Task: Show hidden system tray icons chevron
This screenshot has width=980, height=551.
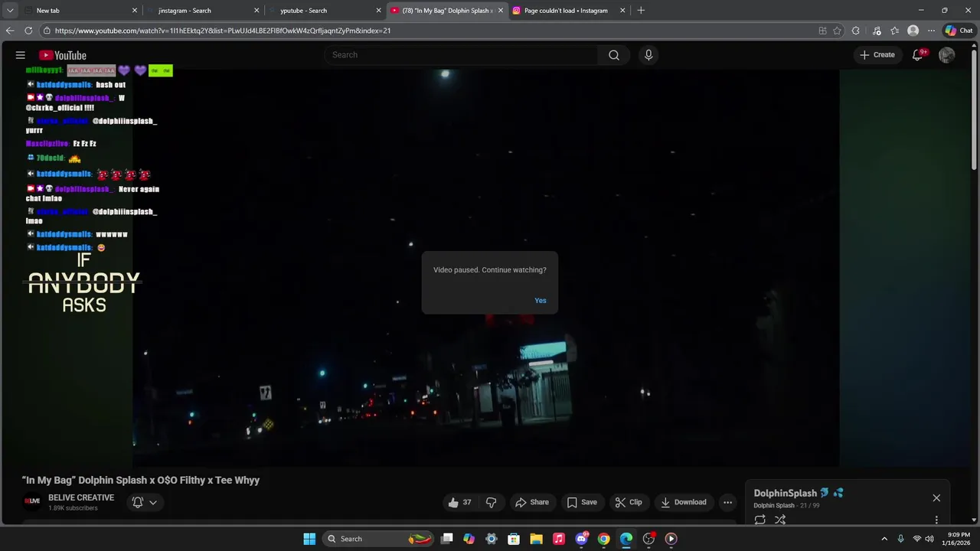Action: tap(884, 539)
